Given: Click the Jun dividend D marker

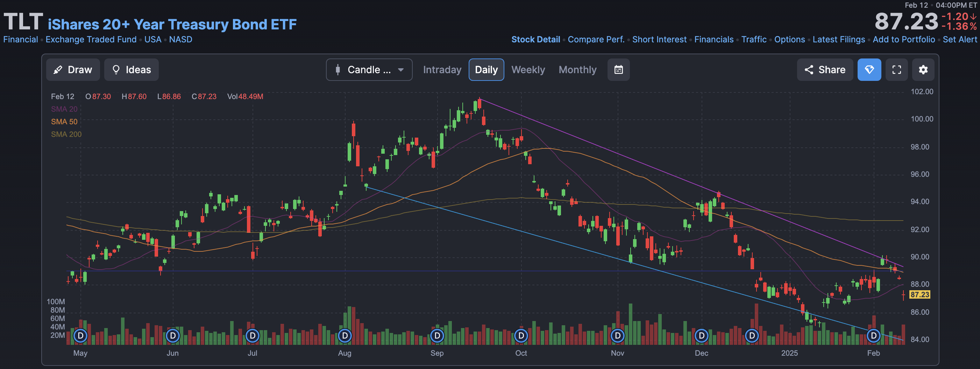Looking at the screenshot, I should 173,336.
